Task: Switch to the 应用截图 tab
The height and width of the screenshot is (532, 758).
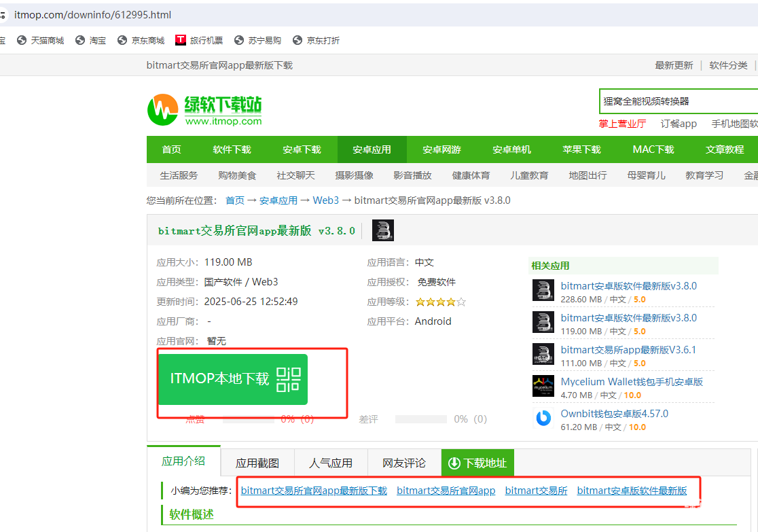Action: [257, 463]
